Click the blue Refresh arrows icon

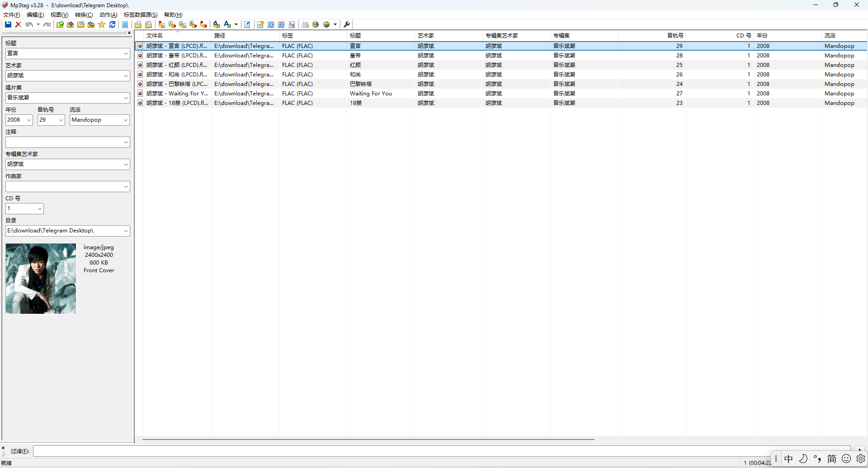point(113,24)
